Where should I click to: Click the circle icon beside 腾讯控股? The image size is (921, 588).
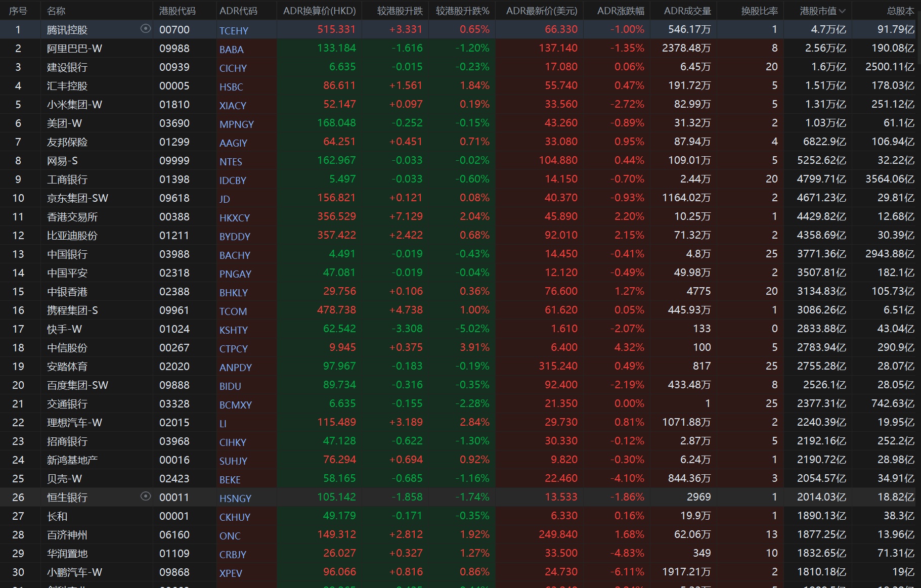click(146, 29)
